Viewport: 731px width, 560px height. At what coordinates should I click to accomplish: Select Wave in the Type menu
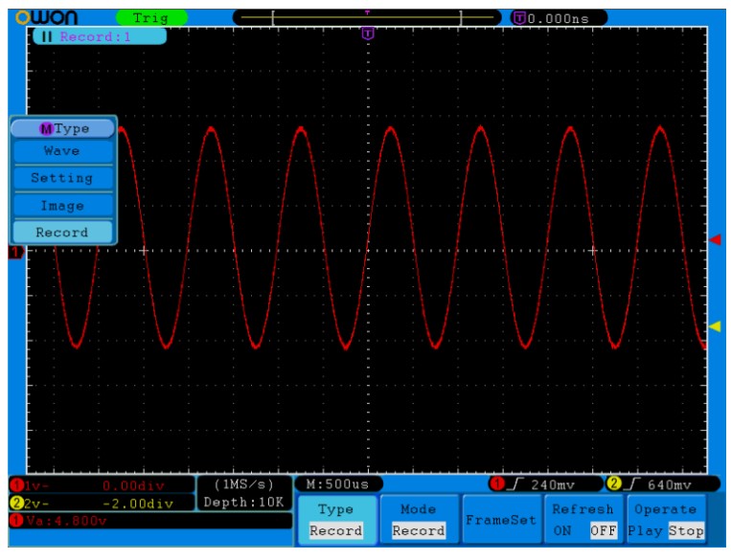[x=62, y=151]
